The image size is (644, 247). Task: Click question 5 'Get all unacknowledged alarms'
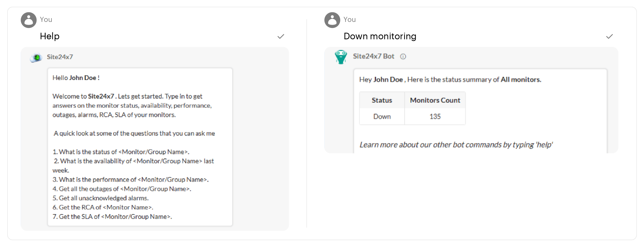coord(101,198)
